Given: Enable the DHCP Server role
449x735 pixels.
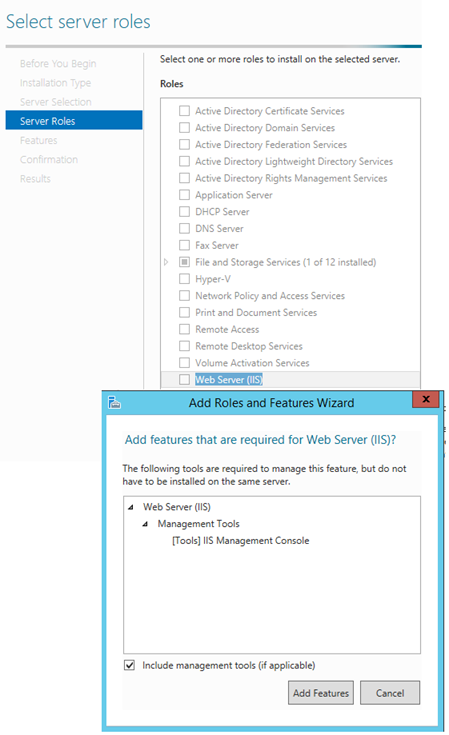Looking at the screenshot, I should click(x=185, y=211).
